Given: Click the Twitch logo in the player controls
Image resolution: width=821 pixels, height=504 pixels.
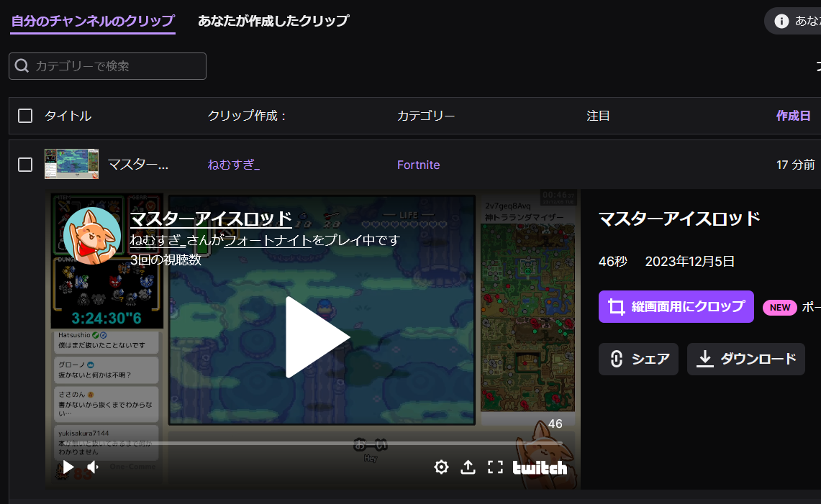Looking at the screenshot, I should click(x=540, y=467).
